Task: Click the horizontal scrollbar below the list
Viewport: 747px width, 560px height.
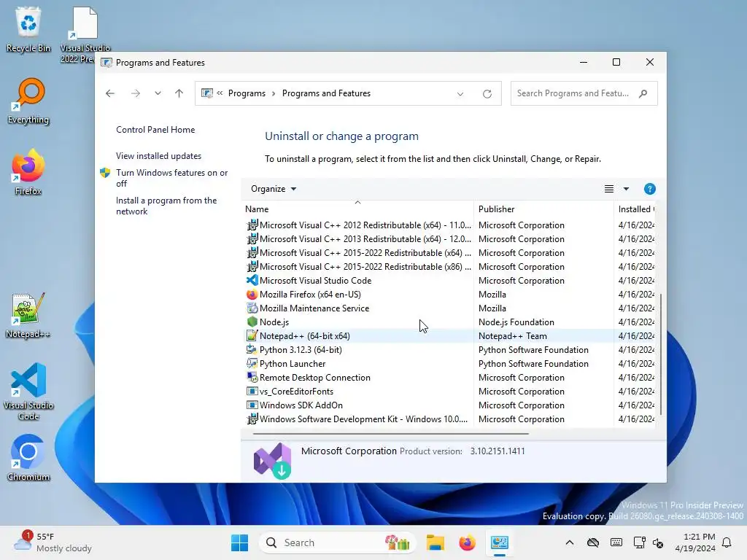Action: point(391,434)
